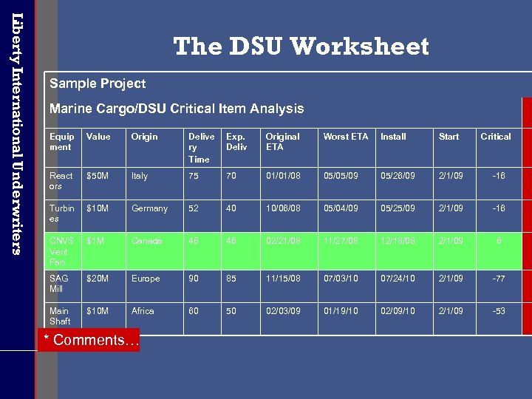This screenshot has height=399, width=532.
Task: Click worst ETA '05/05/09' cell
Action: [347, 183]
